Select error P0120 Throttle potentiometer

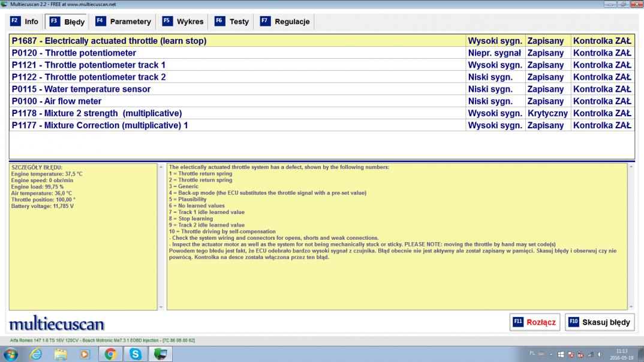321,53
